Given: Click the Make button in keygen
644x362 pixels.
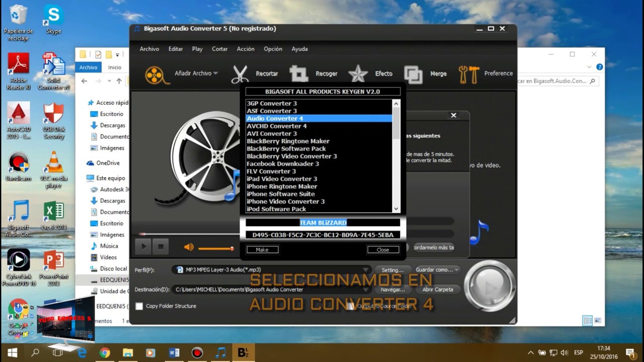Looking at the screenshot, I should [x=262, y=250].
